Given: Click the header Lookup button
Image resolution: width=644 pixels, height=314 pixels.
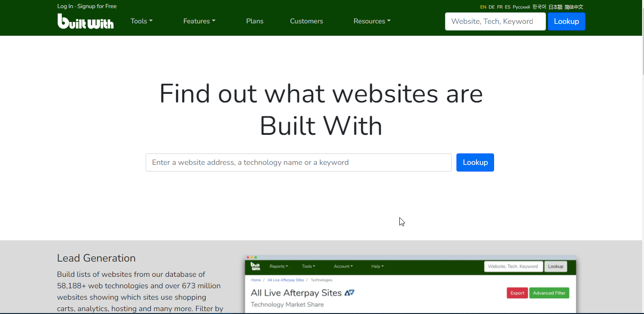Looking at the screenshot, I should (x=566, y=21).
